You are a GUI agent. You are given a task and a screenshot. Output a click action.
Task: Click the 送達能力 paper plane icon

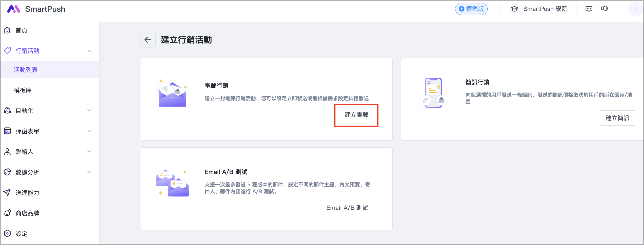pyautogui.click(x=7, y=193)
